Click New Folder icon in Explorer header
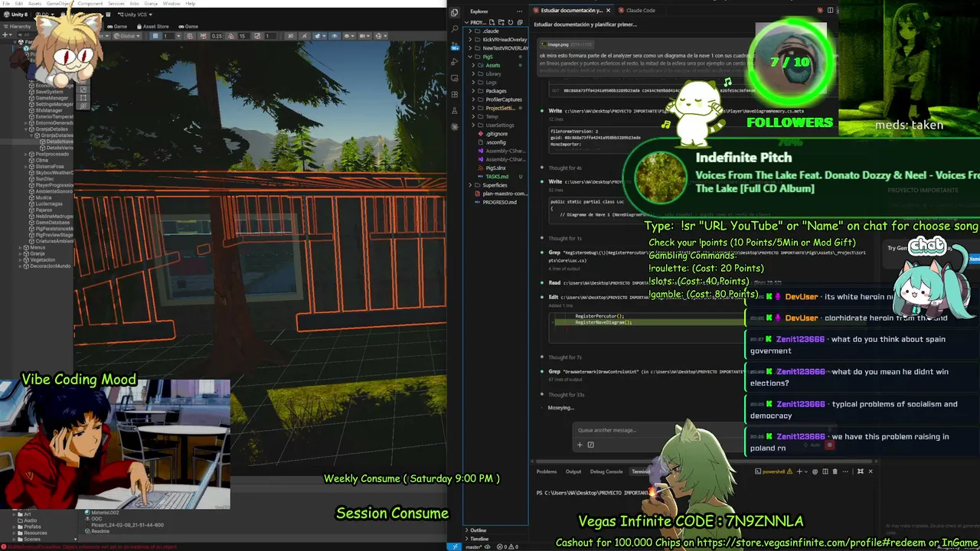980x551 pixels. tap(500, 22)
